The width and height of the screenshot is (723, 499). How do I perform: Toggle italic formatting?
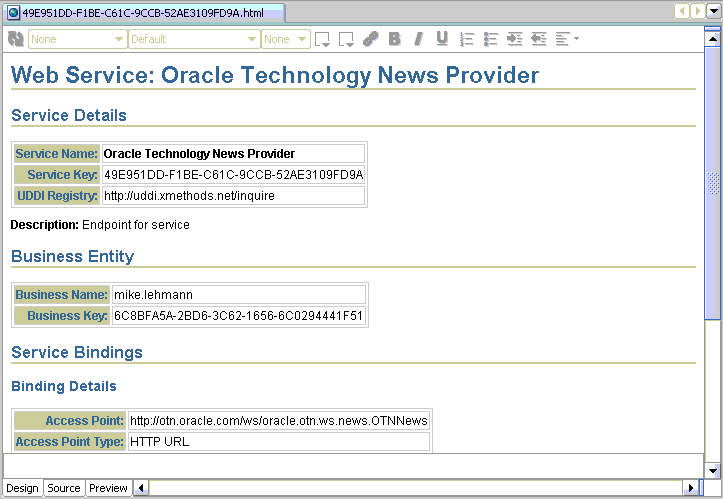point(419,39)
